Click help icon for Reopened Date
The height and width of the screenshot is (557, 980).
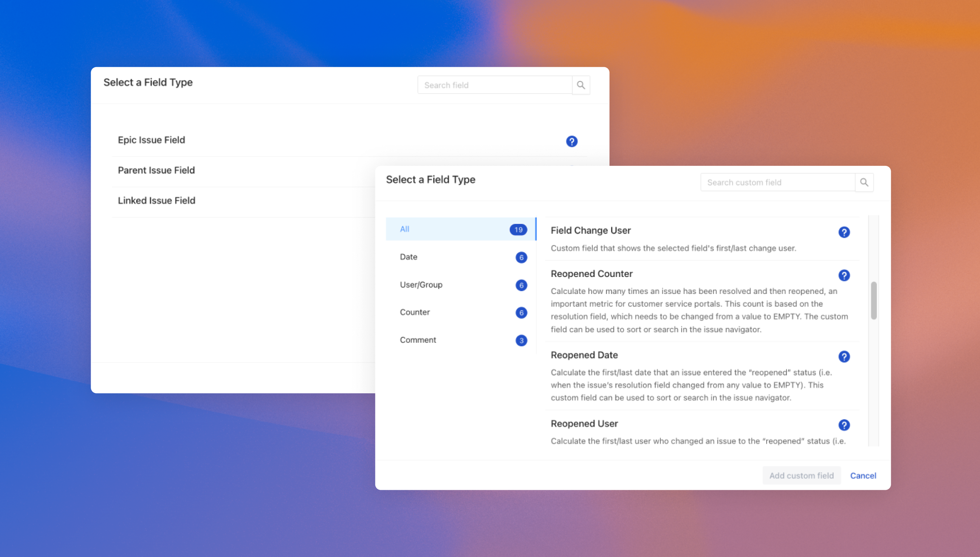tap(844, 356)
